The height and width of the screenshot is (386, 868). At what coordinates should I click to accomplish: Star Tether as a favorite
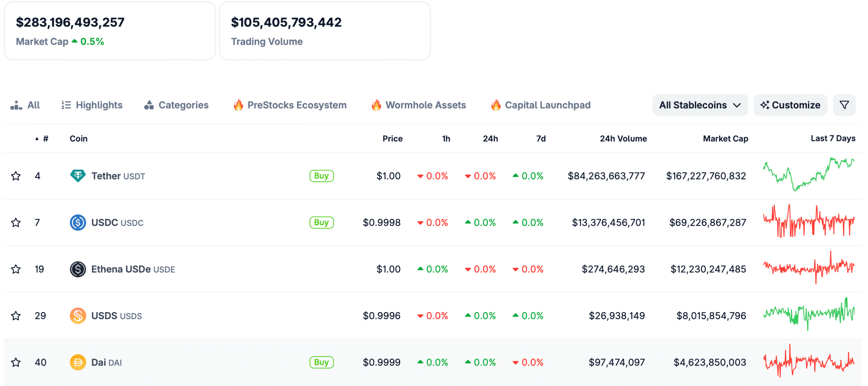point(16,176)
